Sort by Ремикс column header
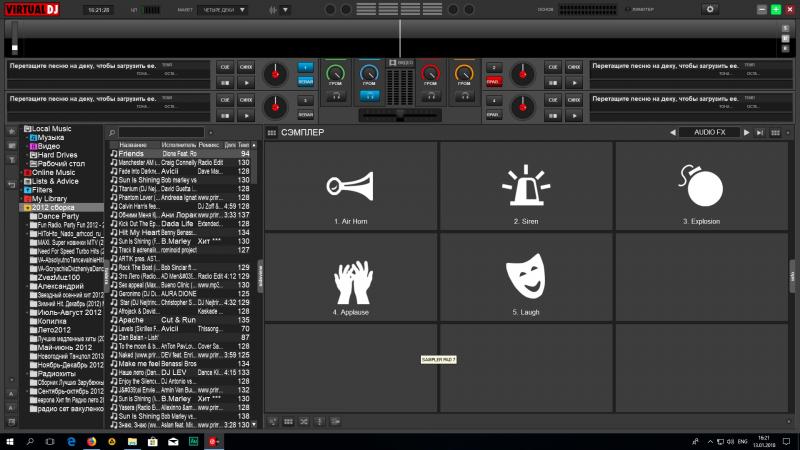This screenshot has height=450, width=800. [209, 145]
